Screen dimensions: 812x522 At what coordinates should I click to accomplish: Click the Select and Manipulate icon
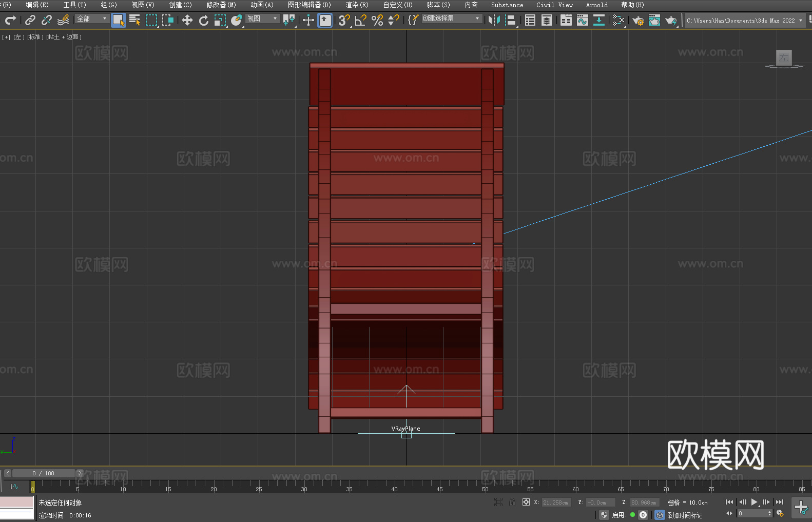point(308,20)
